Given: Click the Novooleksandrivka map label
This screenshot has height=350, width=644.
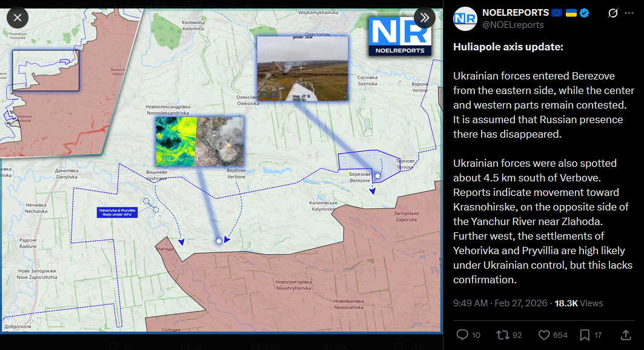Looking at the screenshot, I should click(x=168, y=110).
